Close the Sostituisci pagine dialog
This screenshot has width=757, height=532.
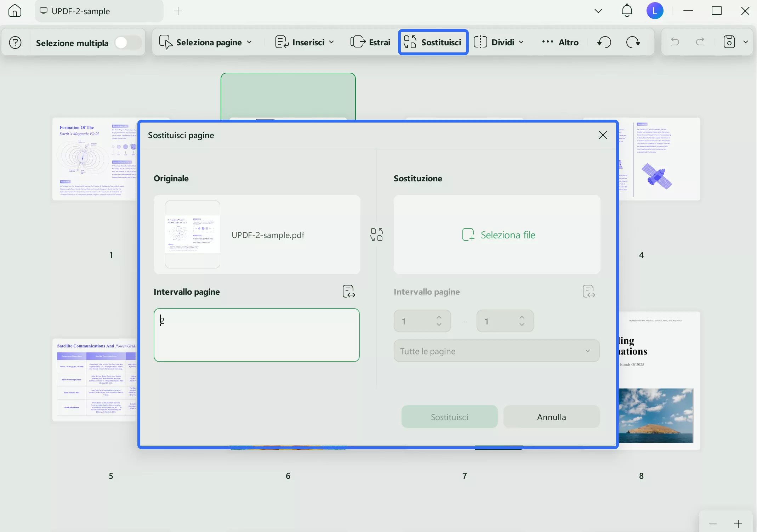(x=603, y=135)
